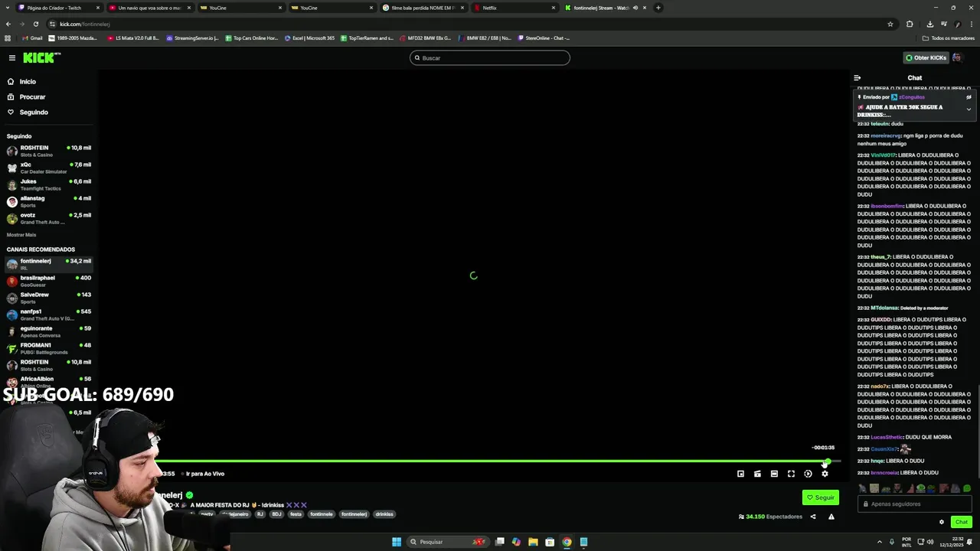Switch to filme bala perdida browser tab
Screen dimensions: 980x551
pyautogui.click(x=423, y=8)
